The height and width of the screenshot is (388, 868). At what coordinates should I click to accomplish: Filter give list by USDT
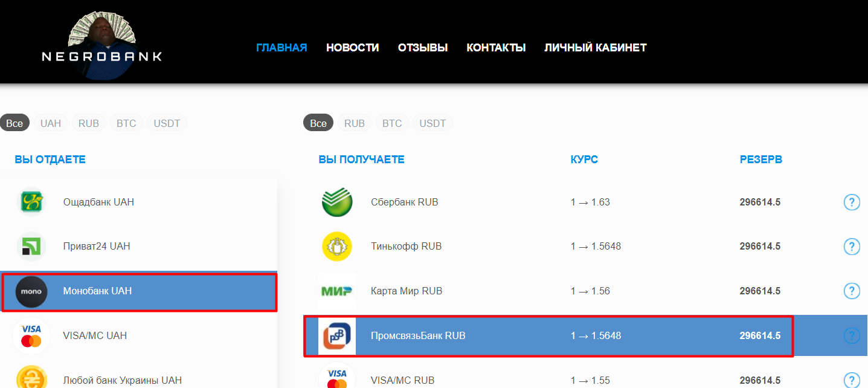click(167, 123)
